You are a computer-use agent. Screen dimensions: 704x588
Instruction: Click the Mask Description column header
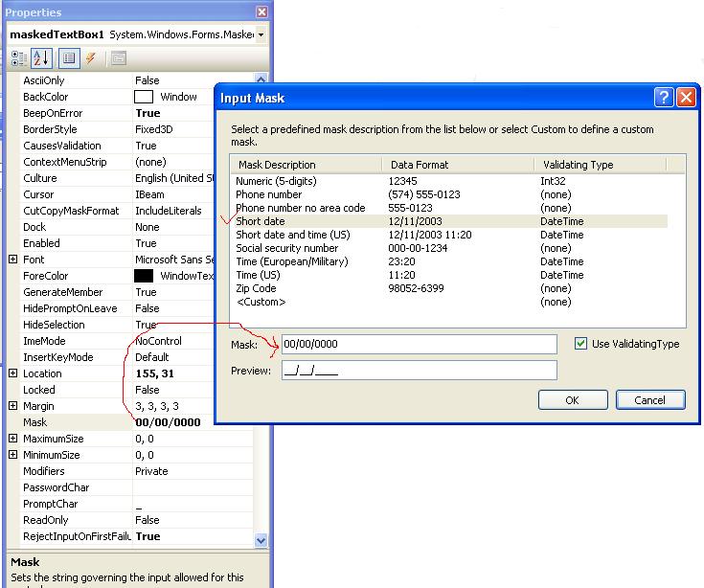(307, 165)
